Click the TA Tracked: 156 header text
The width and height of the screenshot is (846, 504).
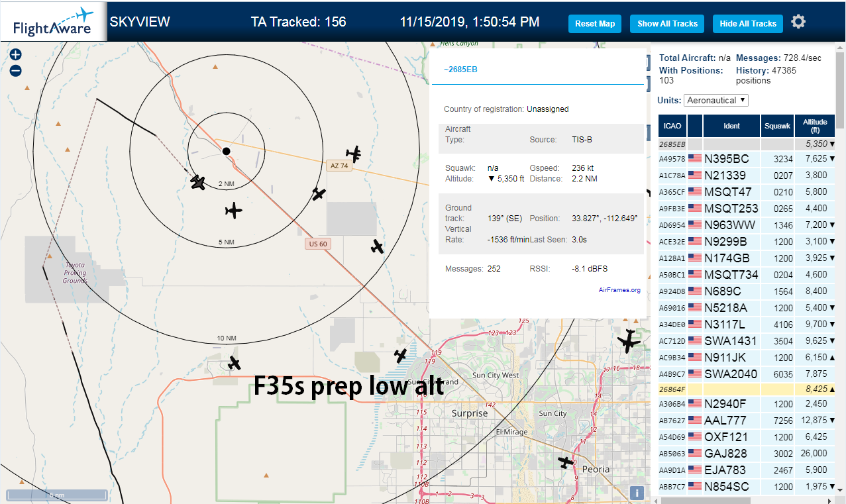[298, 22]
